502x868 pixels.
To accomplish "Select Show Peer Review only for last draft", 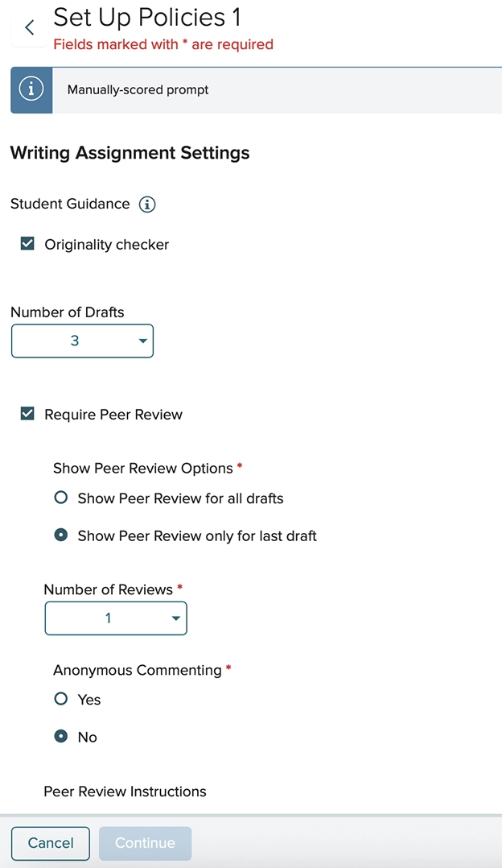I will tap(60, 535).
